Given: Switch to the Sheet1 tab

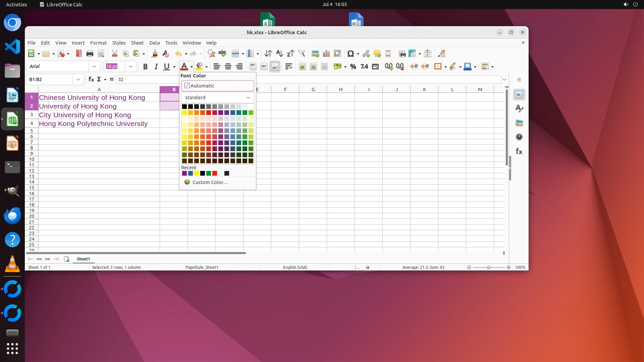Looking at the screenshot, I should pos(83,259).
